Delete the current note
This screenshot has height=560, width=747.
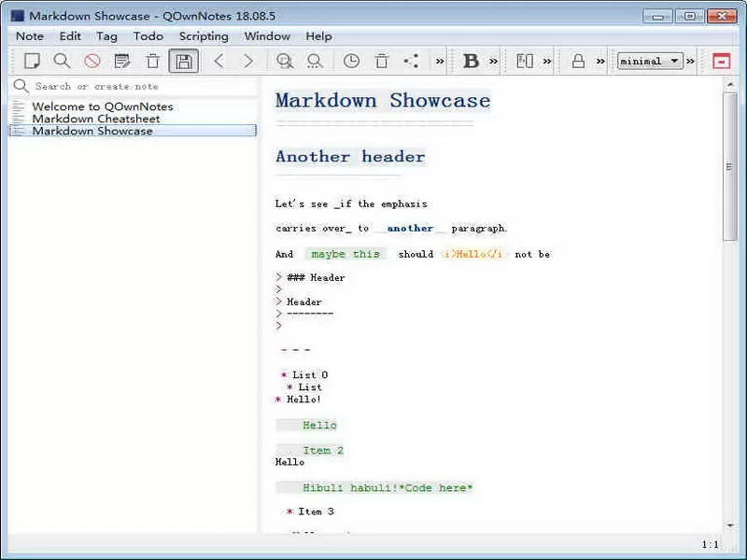pyautogui.click(x=152, y=60)
